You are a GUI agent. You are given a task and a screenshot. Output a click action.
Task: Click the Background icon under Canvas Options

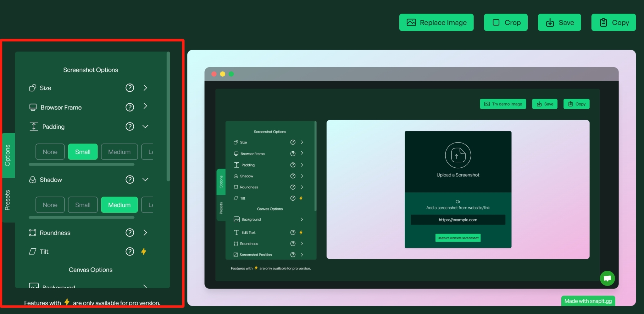point(34,286)
